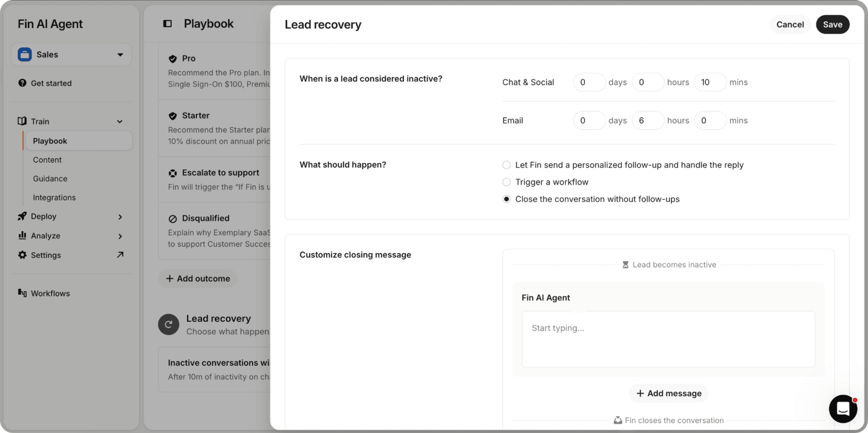
Task: Click the Chat & Social days field
Action: (589, 82)
